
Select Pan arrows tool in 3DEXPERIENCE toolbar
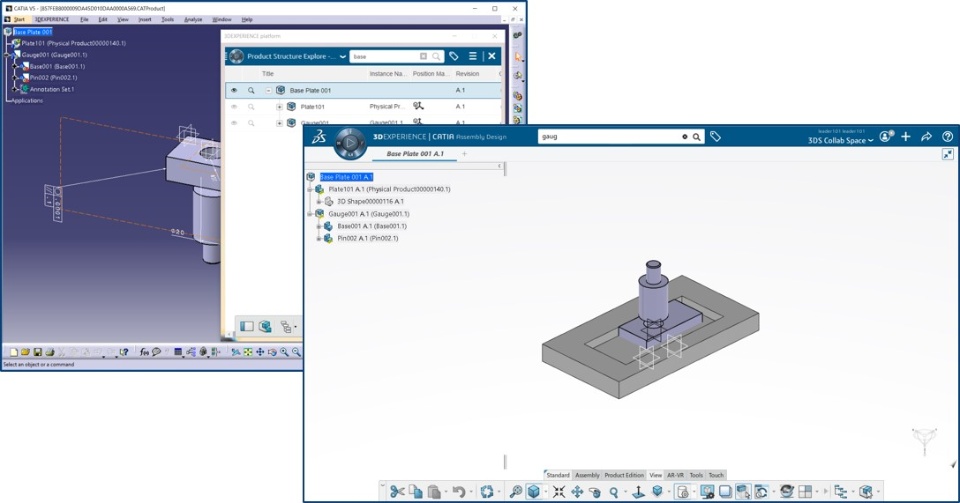(577, 491)
